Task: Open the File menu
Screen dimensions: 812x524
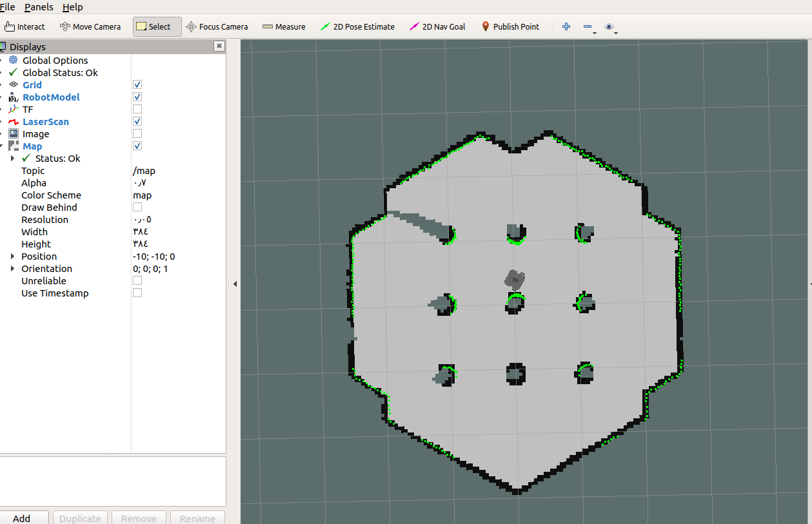Action: tap(8, 7)
